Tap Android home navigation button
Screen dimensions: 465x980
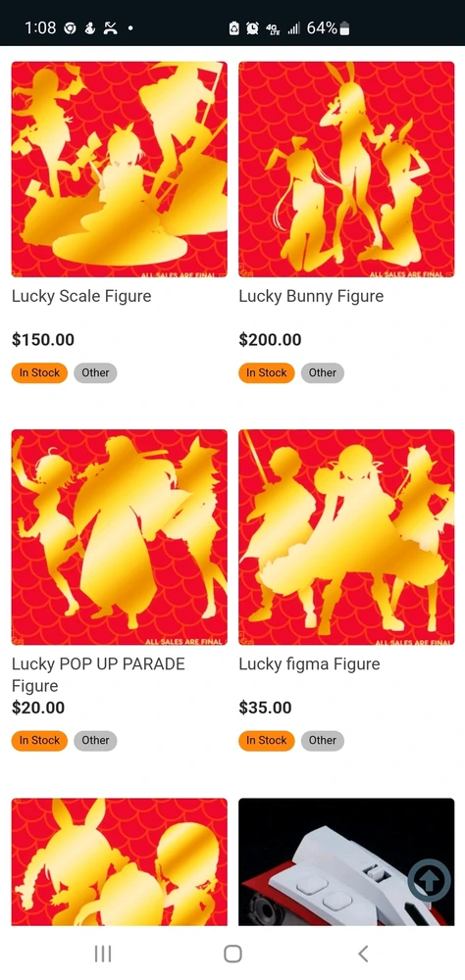point(232,954)
